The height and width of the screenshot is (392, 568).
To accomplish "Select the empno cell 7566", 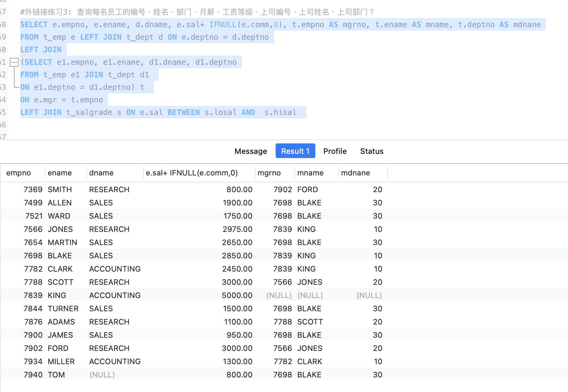I will coord(33,229).
